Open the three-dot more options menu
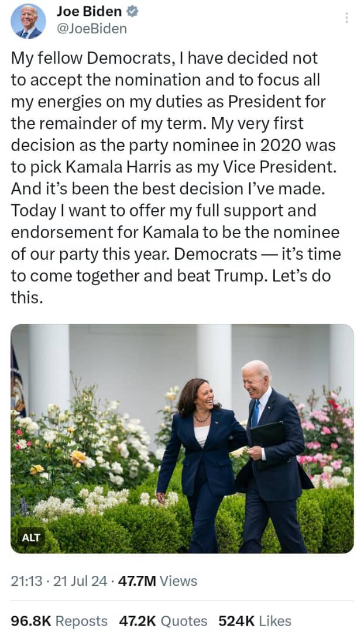The image size is (364, 632). click(346, 18)
